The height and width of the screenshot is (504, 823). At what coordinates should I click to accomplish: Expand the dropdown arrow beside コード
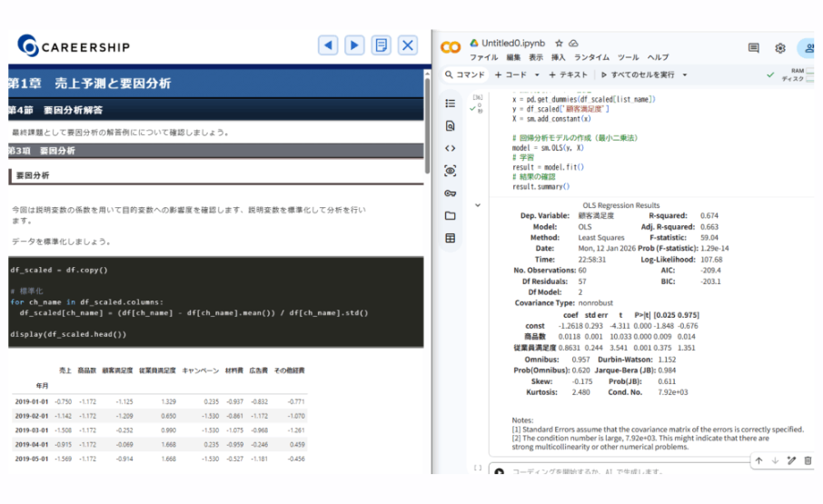(x=537, y=75)
